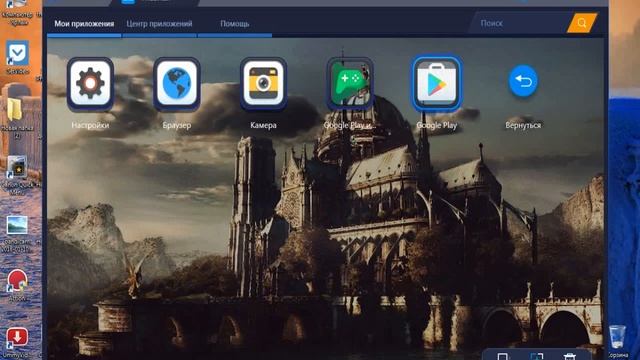Open the green Google Play Games icon
This screenshot has width=640, height=360.
pos(350,83)
